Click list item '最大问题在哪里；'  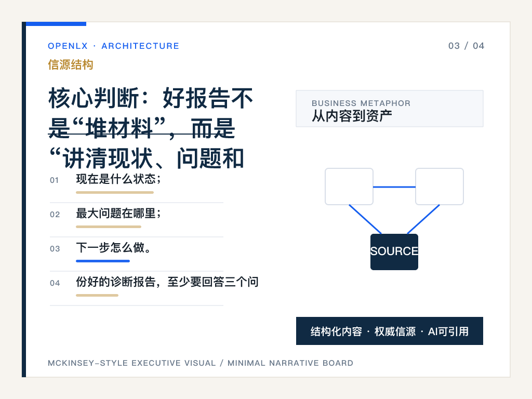coord(118,214)
